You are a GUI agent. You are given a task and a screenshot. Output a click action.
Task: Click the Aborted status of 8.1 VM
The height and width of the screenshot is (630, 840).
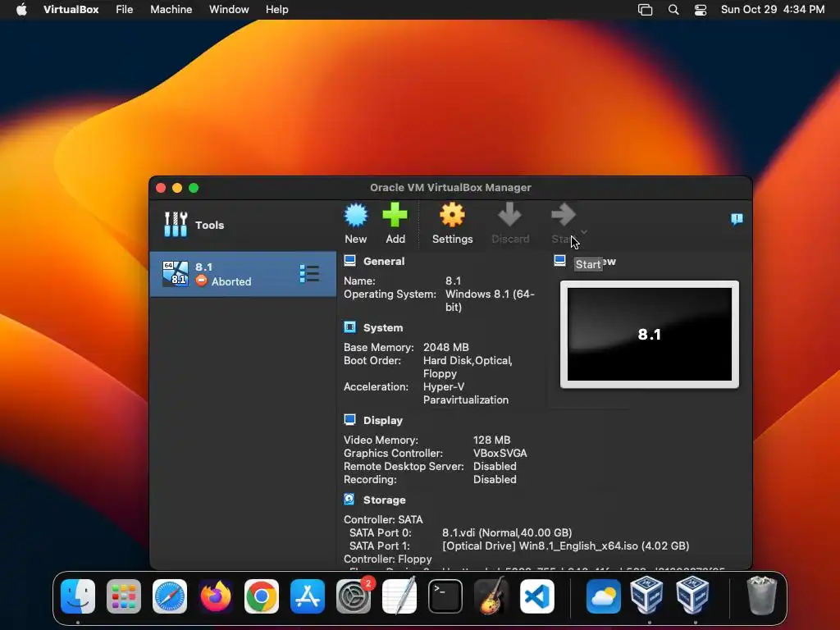(223, 281)
